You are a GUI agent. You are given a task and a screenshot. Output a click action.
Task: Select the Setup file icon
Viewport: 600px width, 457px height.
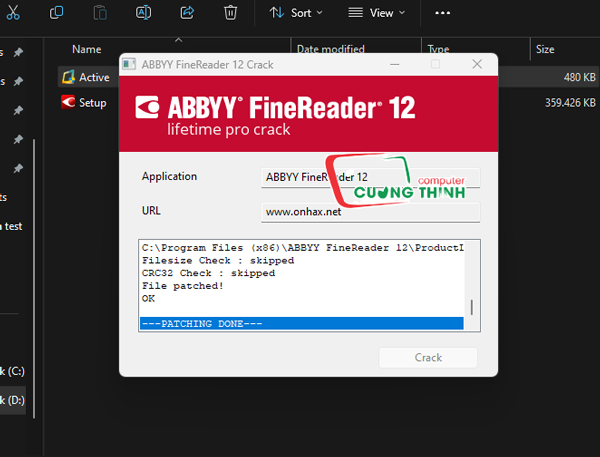tap(68, 102)
